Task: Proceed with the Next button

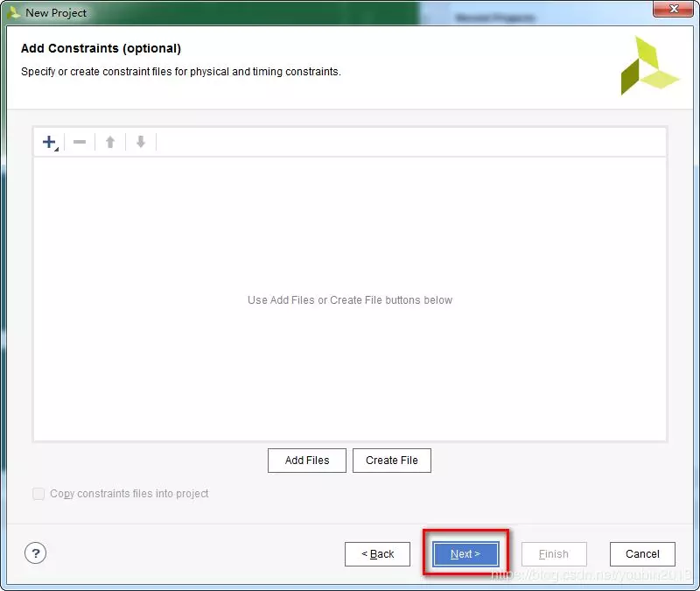Action: tap(465, 554)
